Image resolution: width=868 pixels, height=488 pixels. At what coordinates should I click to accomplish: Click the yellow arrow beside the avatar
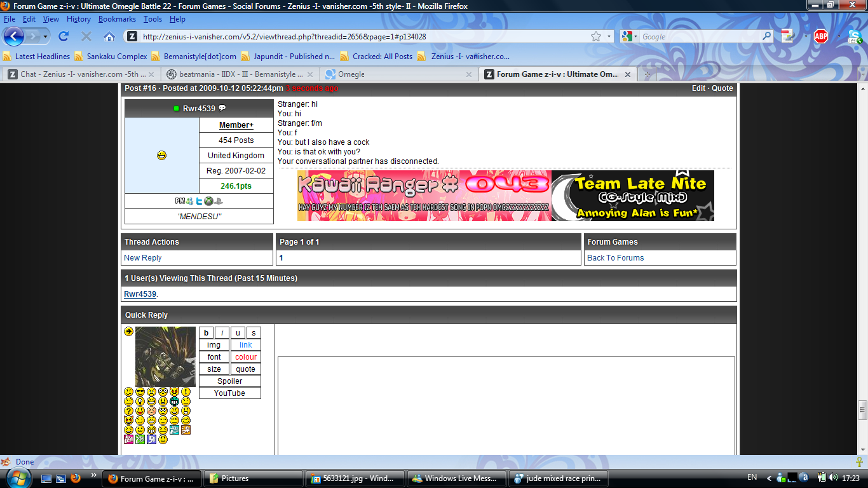click(x=128, y=331)
